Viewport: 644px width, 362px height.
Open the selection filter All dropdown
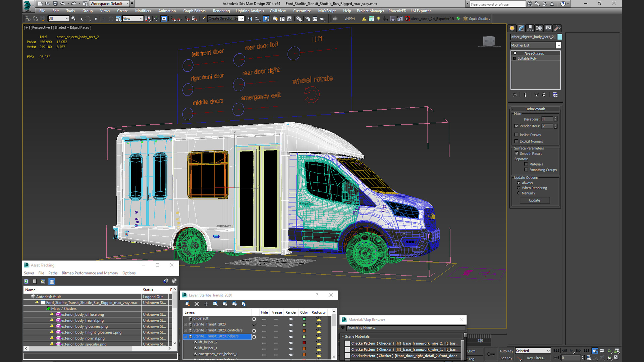point(59,19)
